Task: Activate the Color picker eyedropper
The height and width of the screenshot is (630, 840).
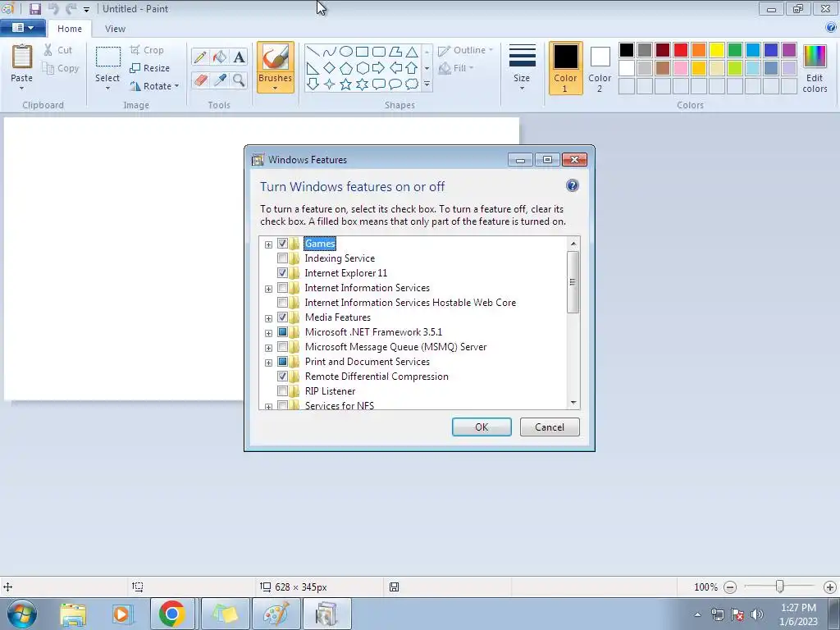Action: click(220, 80)
